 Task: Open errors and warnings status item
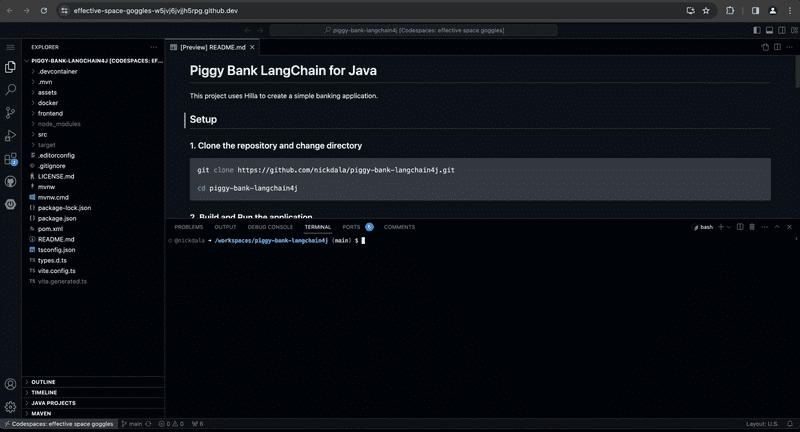click(171, 424)
